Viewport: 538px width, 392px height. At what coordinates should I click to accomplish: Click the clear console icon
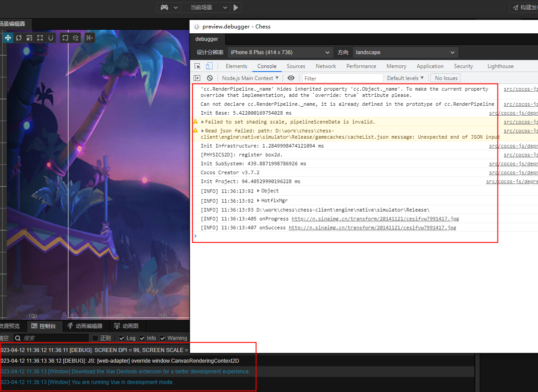(x=210, y=78)
